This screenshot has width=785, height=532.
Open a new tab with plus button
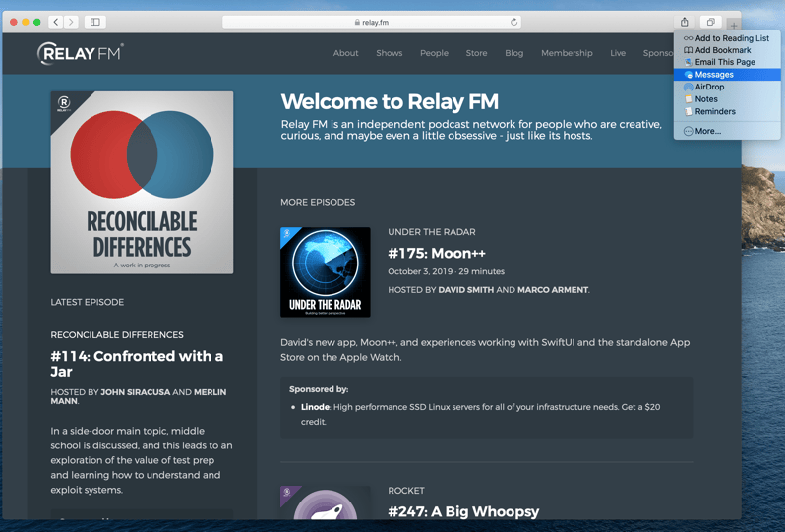(x=734, y=25)
